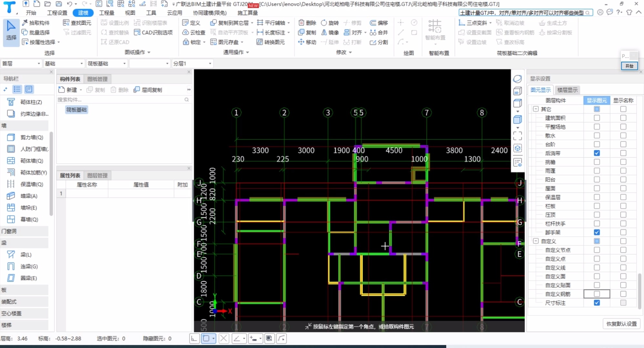
Task: Expand the 对齐 align dropdown arrow
Action: (365, 33)
